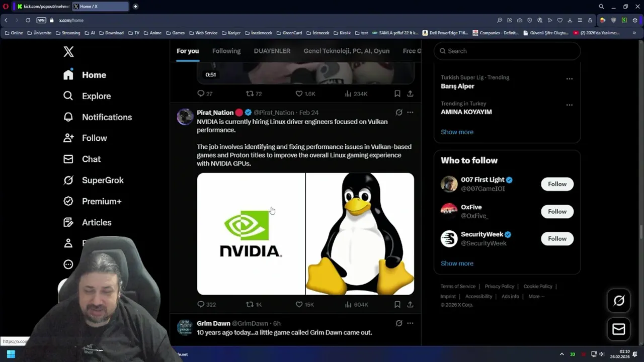This screenshot has width=644, height=362.
Task: Open Premium+ in the sidebar
Action: click(92, 202)
